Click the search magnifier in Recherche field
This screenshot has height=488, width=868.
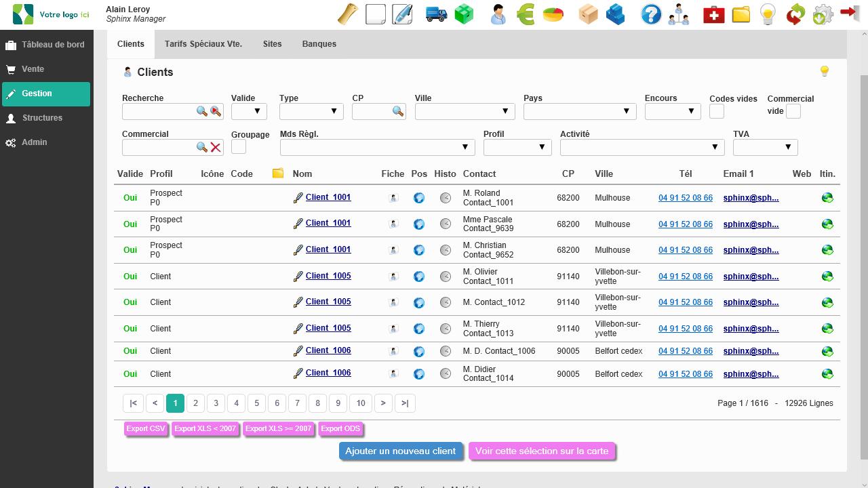tap(202, 111)
